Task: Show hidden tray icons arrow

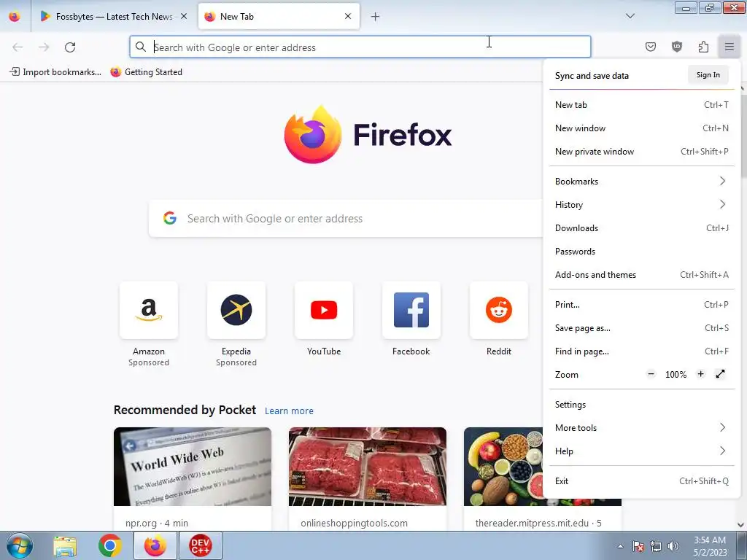Action: 620,546
